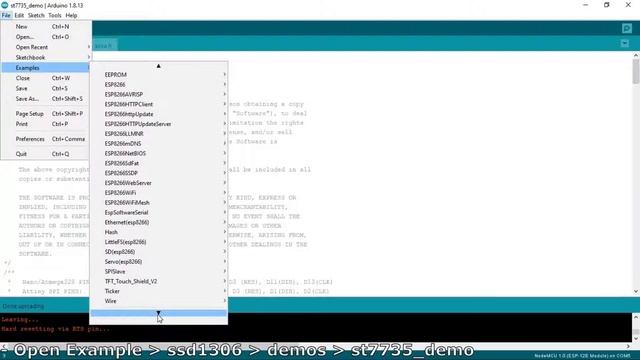Choose New from the File menu
Image resolution: width=640 pixels, height=360 pixels.
click(x=46, y=27)
